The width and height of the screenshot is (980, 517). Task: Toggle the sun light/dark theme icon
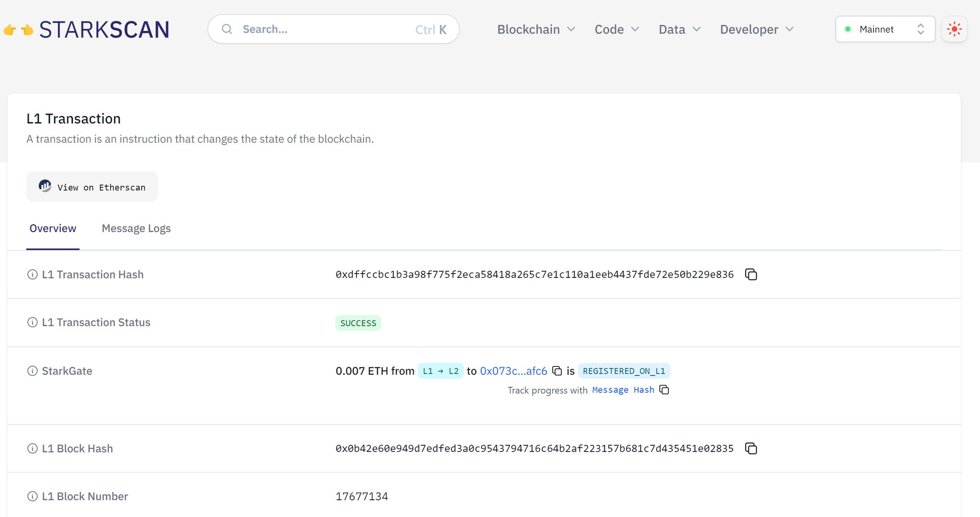(954, 29)
